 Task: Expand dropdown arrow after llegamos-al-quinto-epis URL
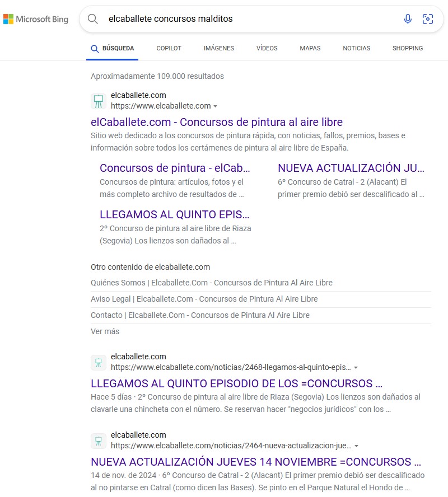[356, 368]
